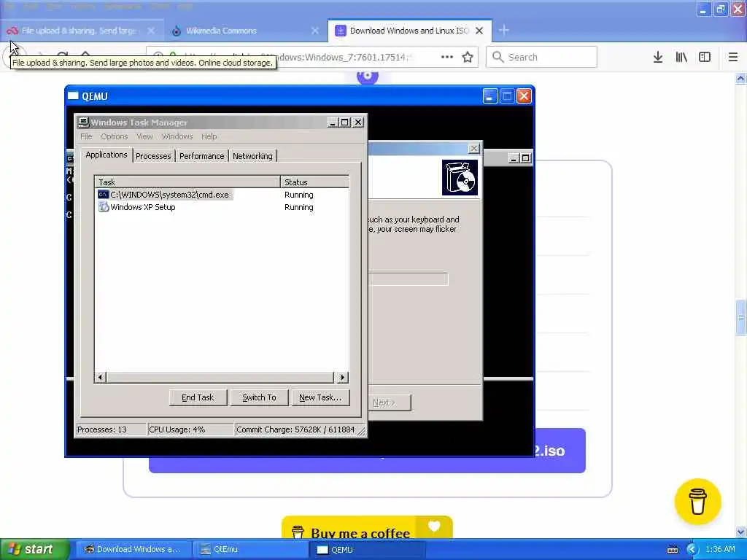747x560 pixels.
Task: Switch to QtEmu taskbar item
Action: (x=251, y=550)
